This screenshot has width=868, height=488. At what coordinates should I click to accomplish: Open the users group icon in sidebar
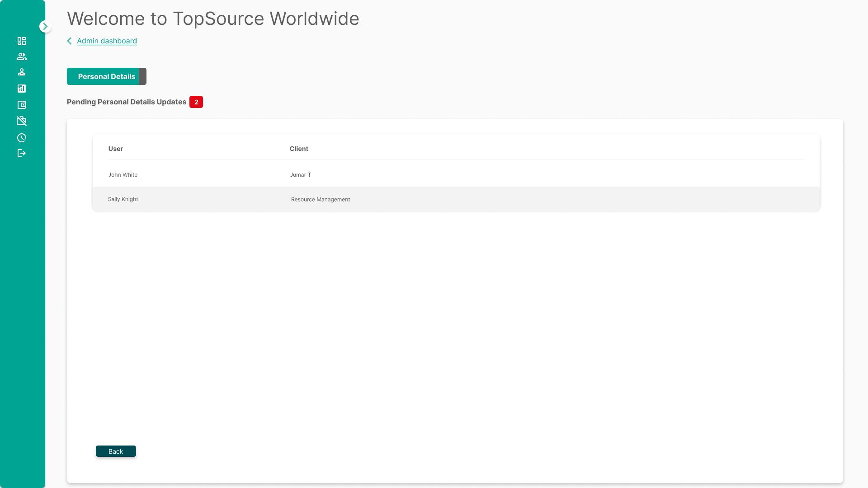[x=22, y=56]
